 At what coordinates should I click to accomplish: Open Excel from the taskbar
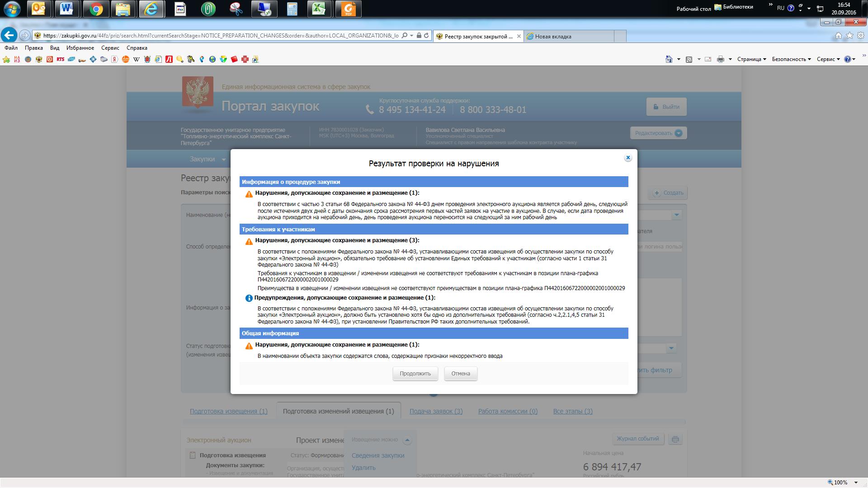click(320, 9)
